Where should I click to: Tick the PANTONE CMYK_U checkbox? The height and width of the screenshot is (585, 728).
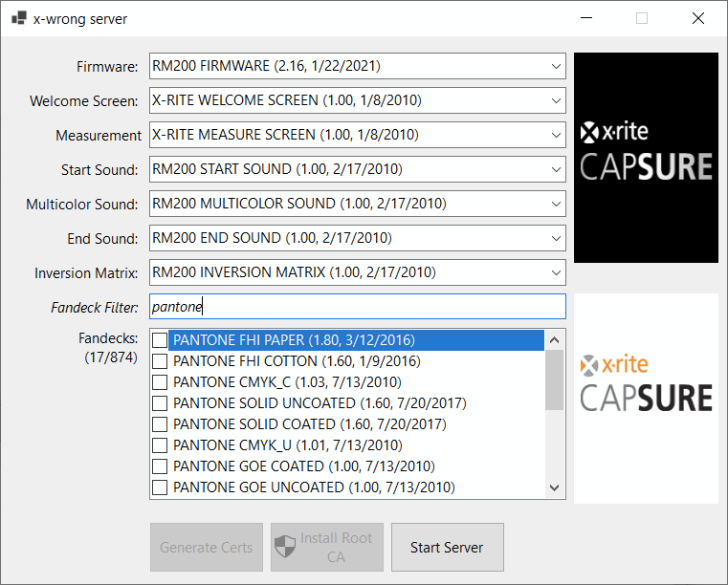tap(160, 445)
